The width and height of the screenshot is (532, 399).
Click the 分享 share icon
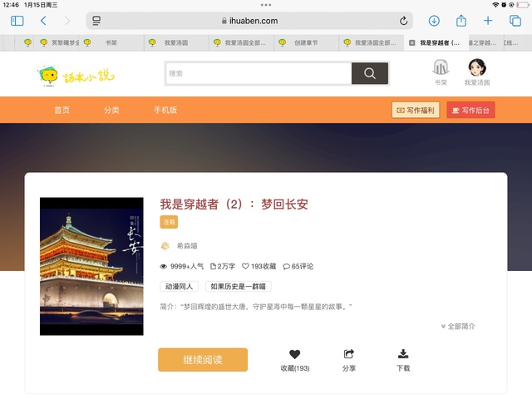point(348,355)
